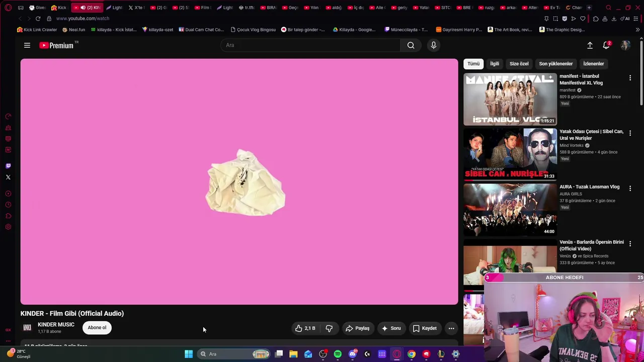Select the İlgili filter chip
This screenshot has width=644, height=362.
[495, 64]
